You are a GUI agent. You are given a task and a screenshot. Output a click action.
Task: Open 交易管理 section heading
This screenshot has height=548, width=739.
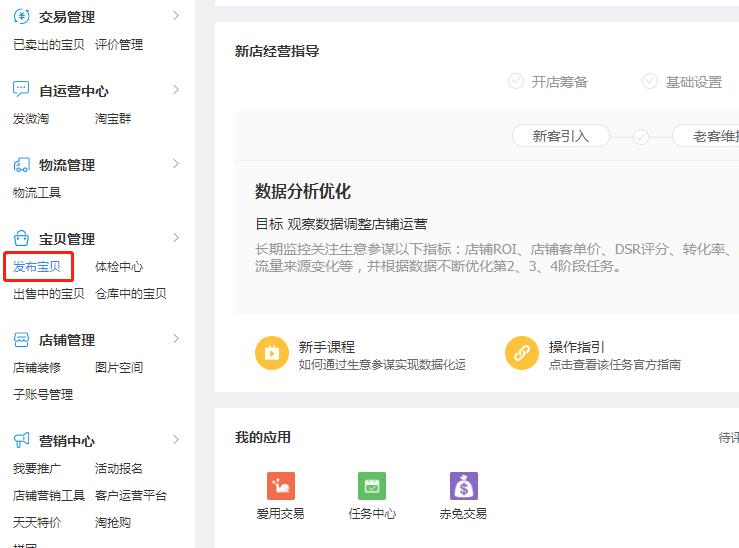pyautogui.click(x=67, y=17)
